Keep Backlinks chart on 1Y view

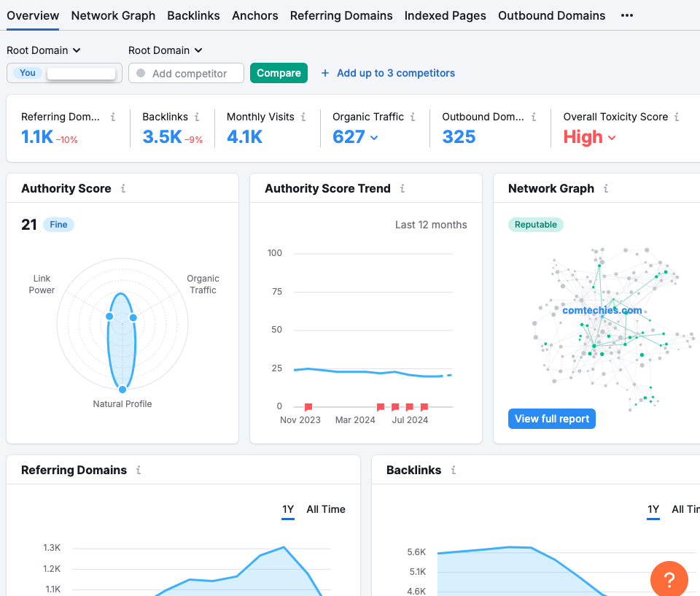coord(653,509)
